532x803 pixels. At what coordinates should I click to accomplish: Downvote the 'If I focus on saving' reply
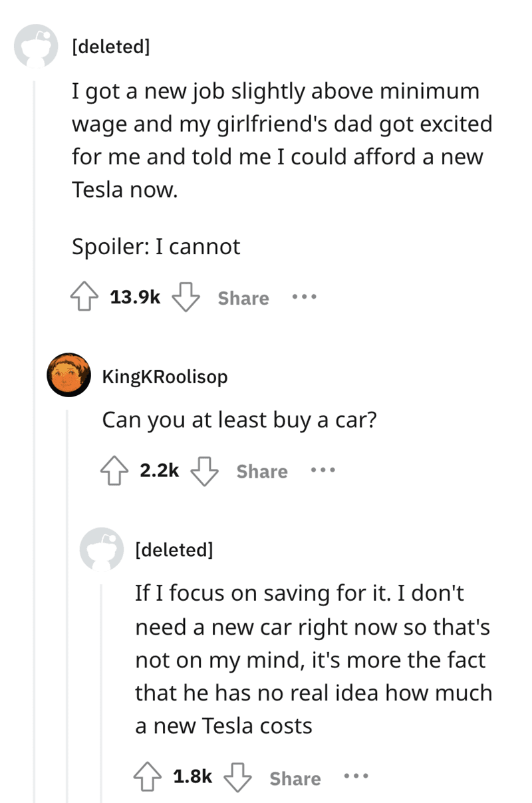pos(237,778)
